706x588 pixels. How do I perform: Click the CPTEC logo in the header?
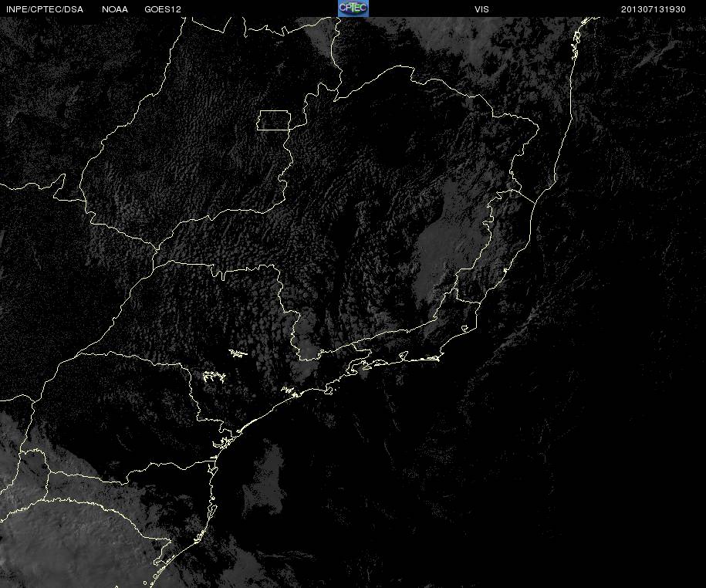coord(353,8)
